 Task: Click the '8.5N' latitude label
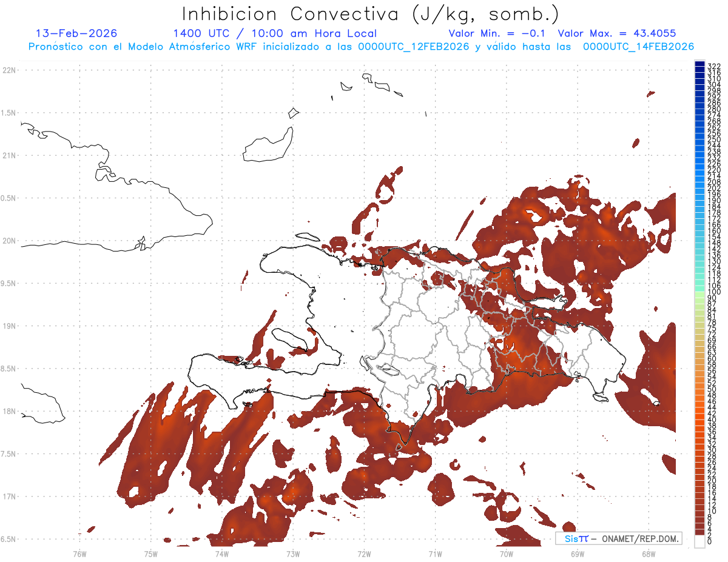[8, 369]
